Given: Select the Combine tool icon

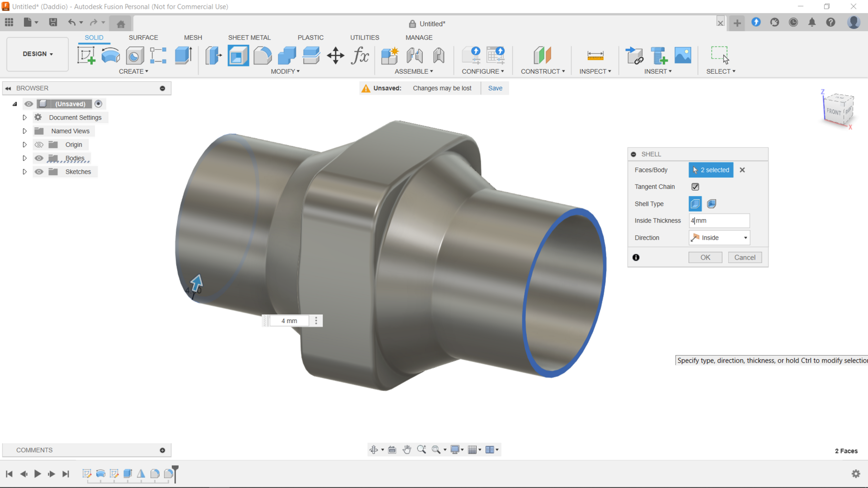Looking at the screenshot, I should tap(287, 55).
